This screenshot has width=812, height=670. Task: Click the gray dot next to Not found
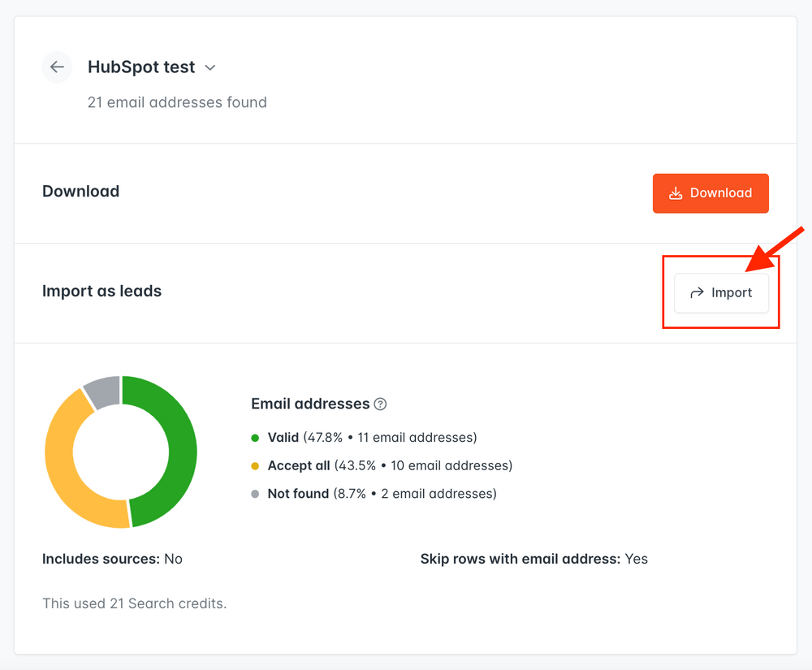(x=255, y=493)
